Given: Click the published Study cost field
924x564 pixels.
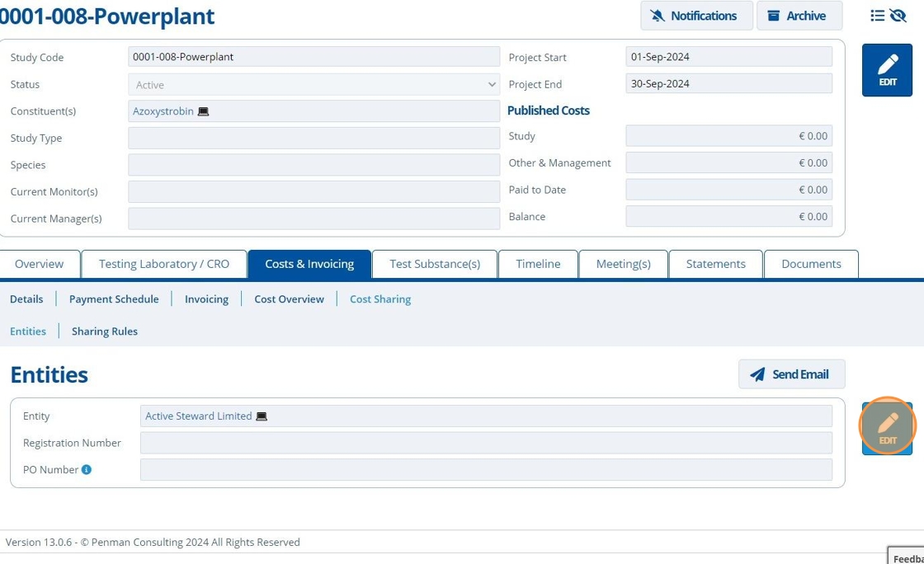Looking at the screenshot, I should [x=729, y=136].
